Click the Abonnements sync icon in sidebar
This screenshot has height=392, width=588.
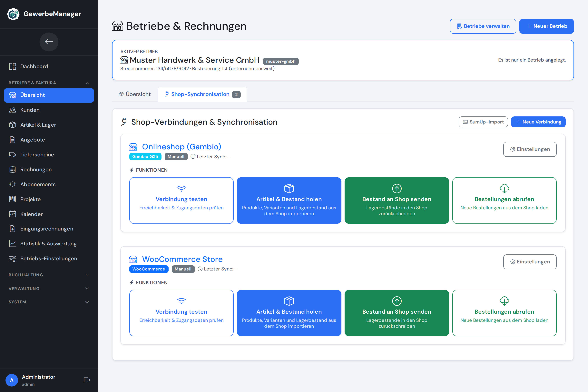point(13,184)
